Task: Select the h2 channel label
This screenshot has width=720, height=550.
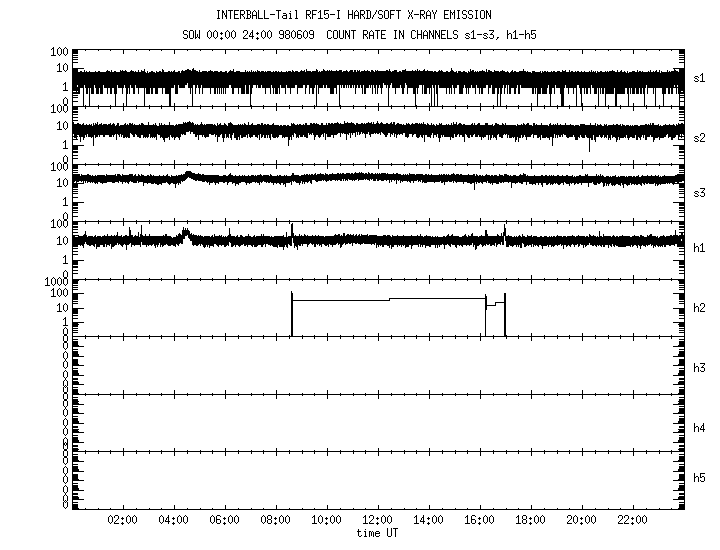Action: 700,308
